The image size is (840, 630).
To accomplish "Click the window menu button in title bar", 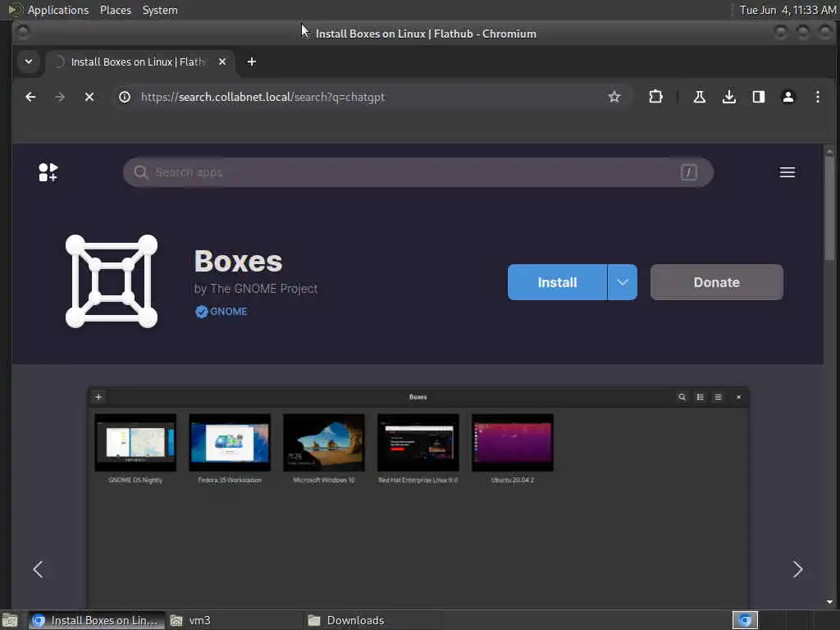I will coord(23,33).
